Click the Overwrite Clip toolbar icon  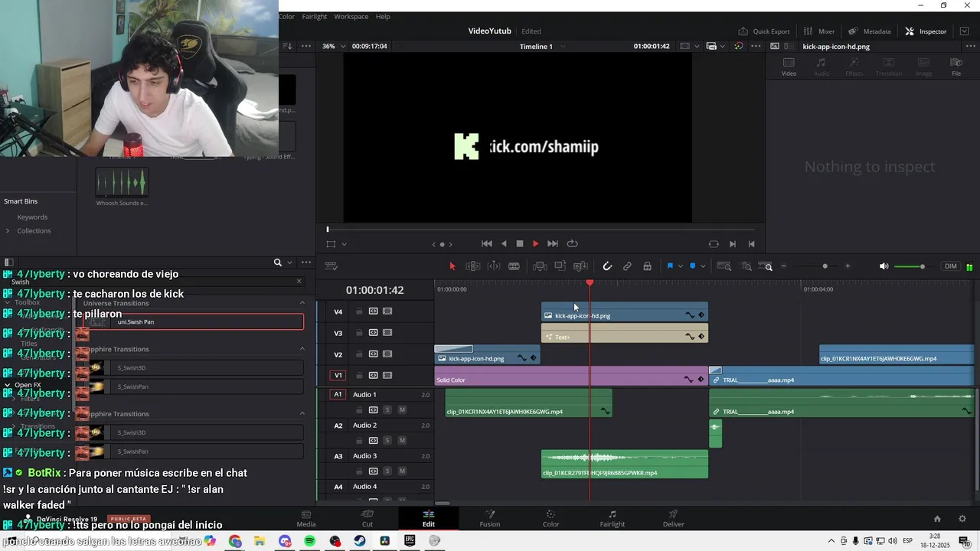point(560,266)
